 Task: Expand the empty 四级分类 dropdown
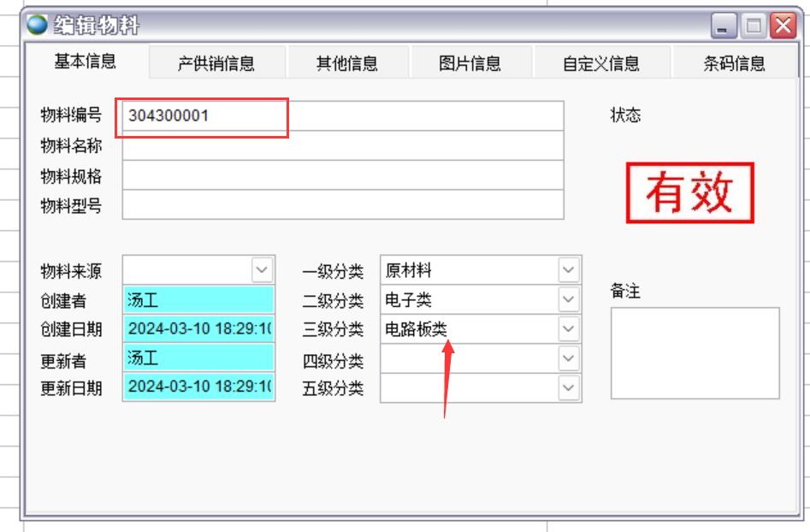click(569, 358)
